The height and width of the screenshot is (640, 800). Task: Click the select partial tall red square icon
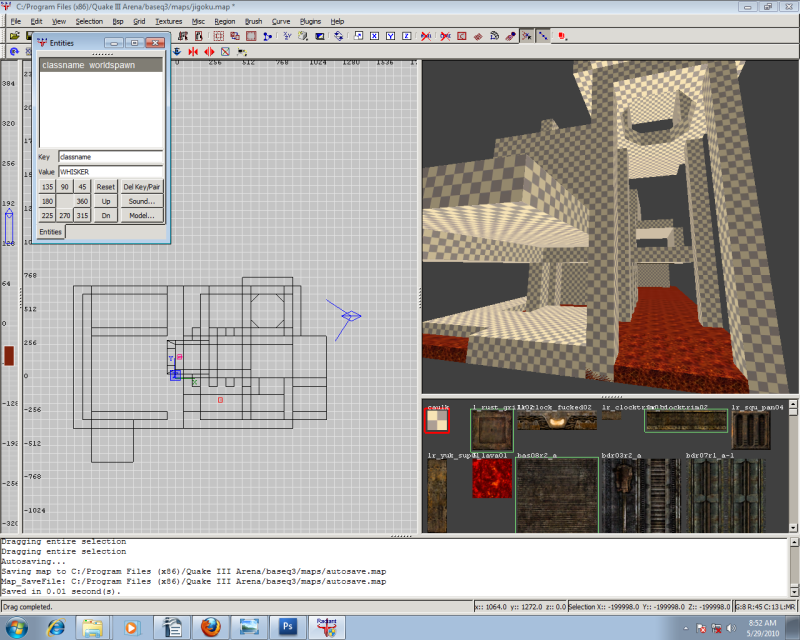251,36
